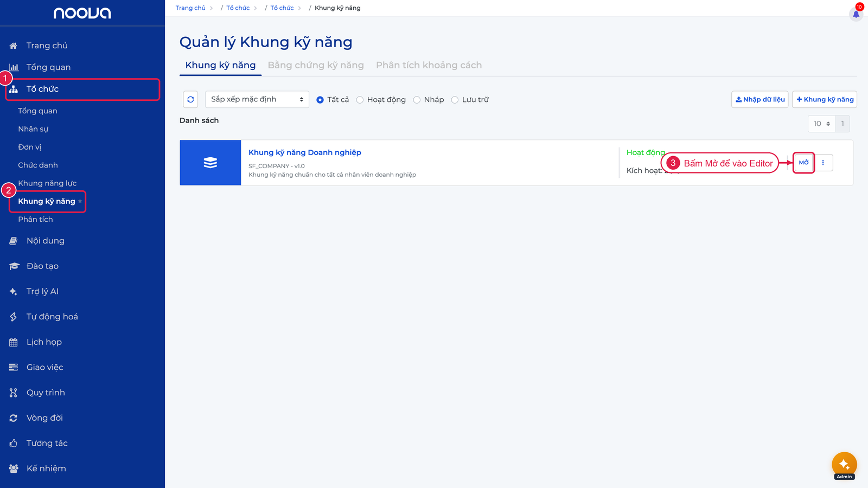Click the add Khung kỹ năng button
868x488 pixels.
coord(825,100)
